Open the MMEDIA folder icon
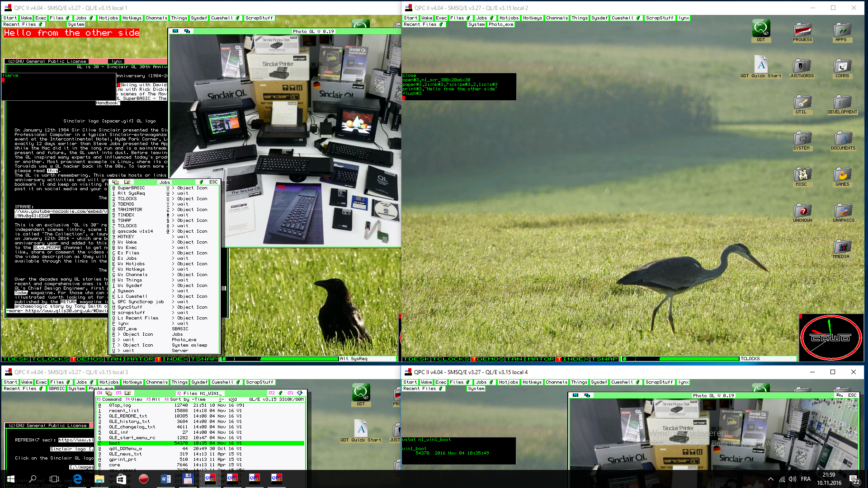 tap(841, 249)
